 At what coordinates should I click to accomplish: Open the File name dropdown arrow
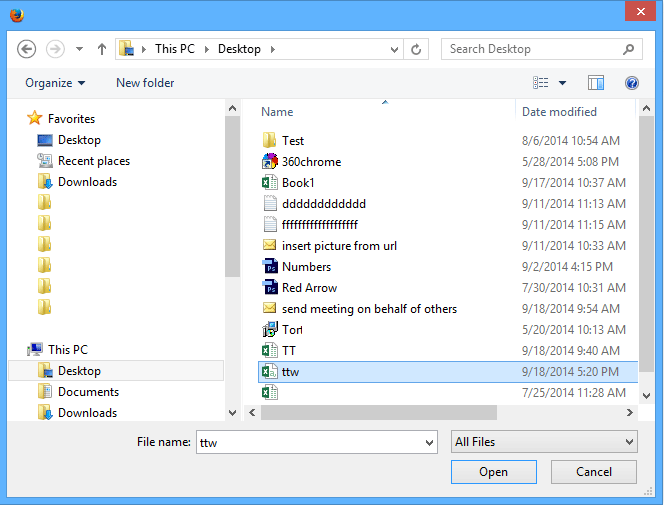tap(429, 443)
